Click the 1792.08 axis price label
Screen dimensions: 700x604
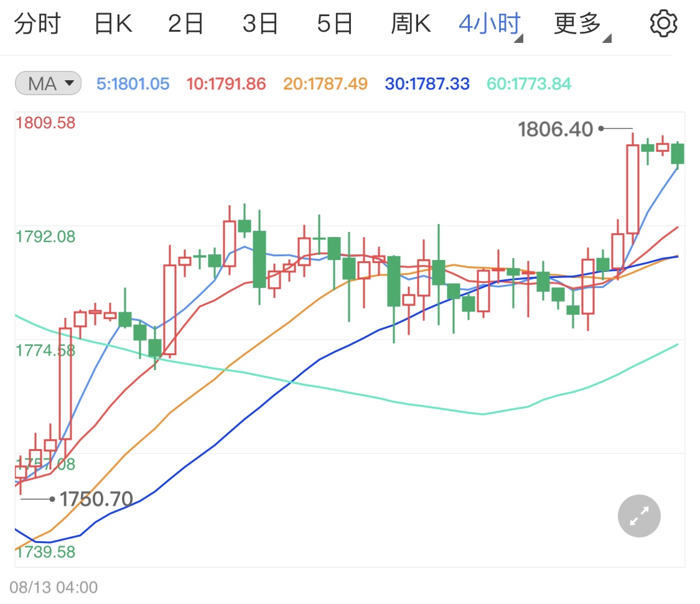[45, 236]
